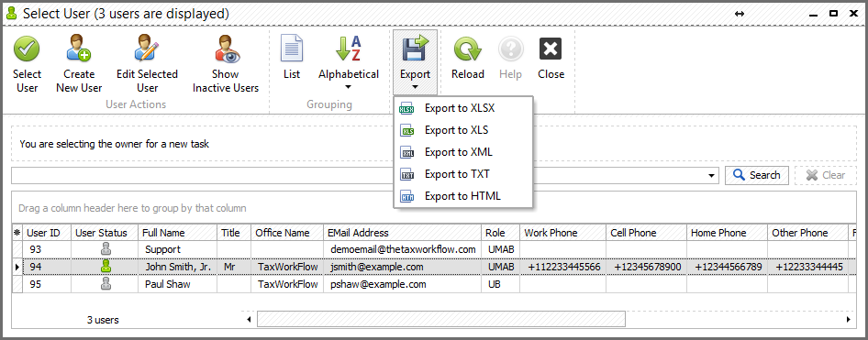
Task: Click the XLS file icon in menu
Action: tap(406, 130)
